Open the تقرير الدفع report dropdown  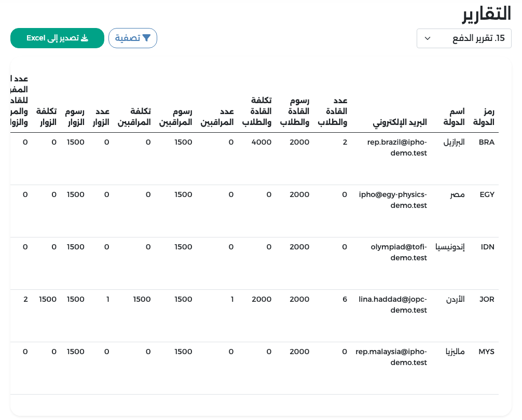[464, 38]
